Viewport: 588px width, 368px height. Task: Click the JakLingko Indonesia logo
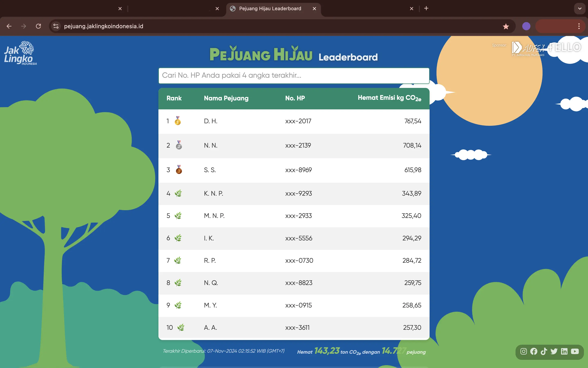[x=20, y=53]
